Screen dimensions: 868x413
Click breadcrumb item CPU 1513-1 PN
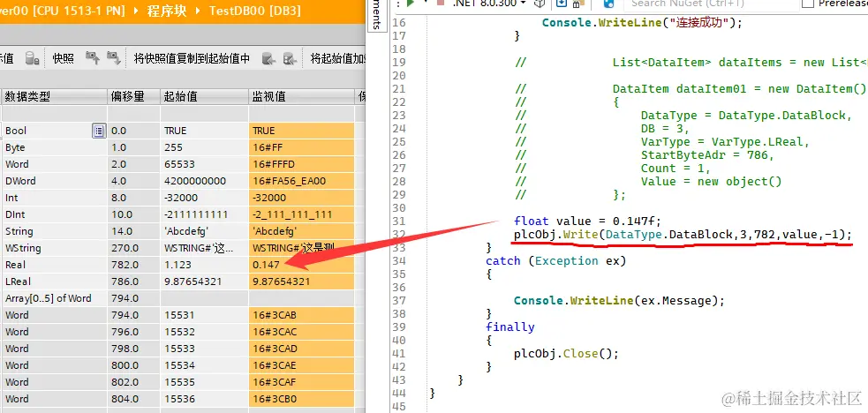(79, 11)
